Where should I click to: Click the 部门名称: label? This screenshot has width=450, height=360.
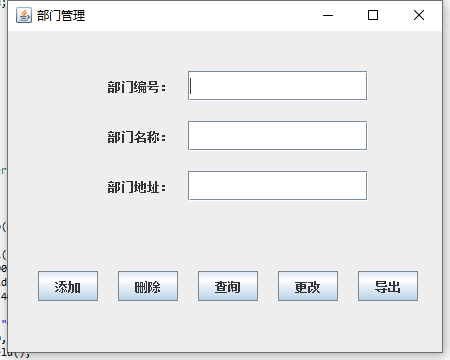137,137
